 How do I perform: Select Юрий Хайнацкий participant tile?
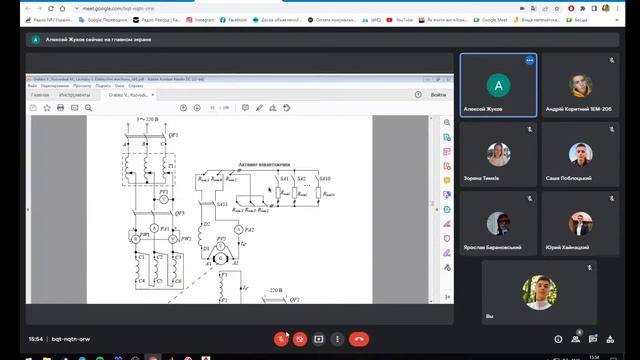click(580, 224)
